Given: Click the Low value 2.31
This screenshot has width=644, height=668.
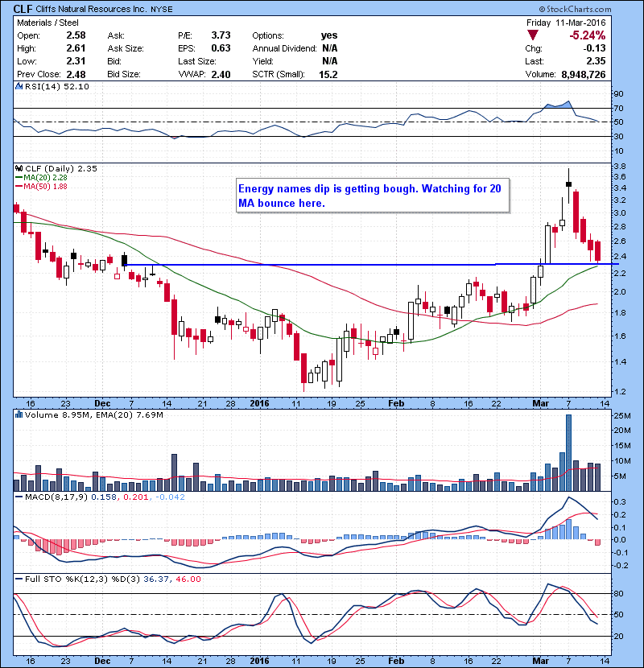Looking at the screenshot, I should (x=76, y=61).
